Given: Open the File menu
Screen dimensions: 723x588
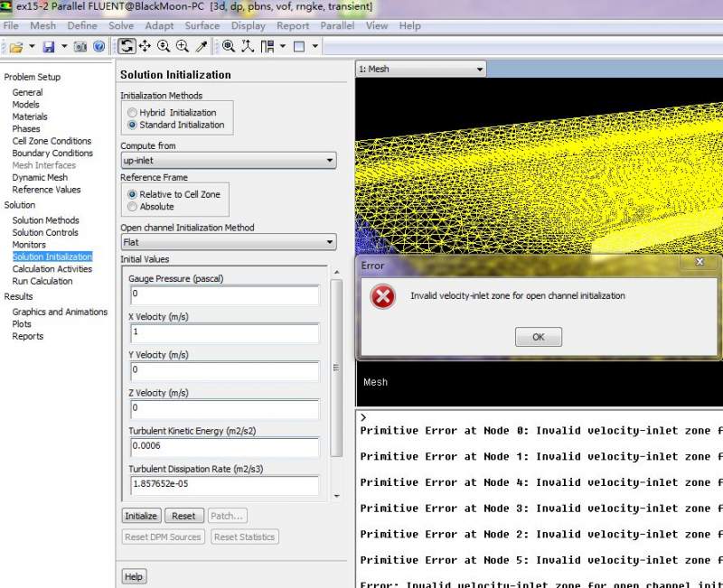Looking at the screenshot, I should pos(11,26).
